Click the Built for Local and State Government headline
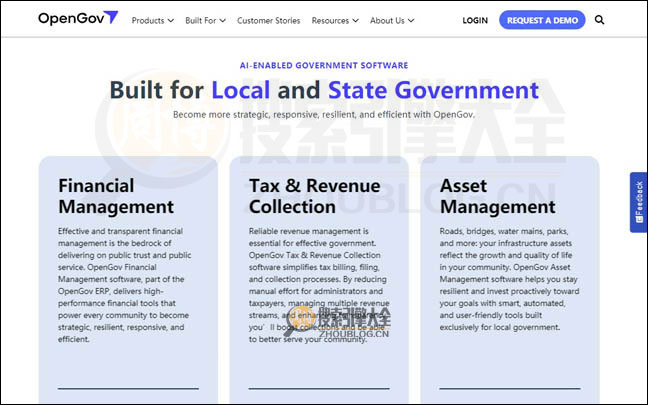 point(324,90)
